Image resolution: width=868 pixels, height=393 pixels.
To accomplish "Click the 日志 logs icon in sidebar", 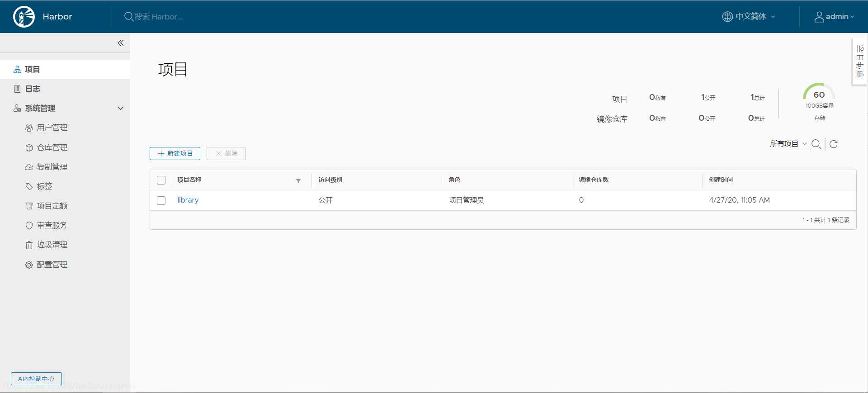I will tap(17, 89).
